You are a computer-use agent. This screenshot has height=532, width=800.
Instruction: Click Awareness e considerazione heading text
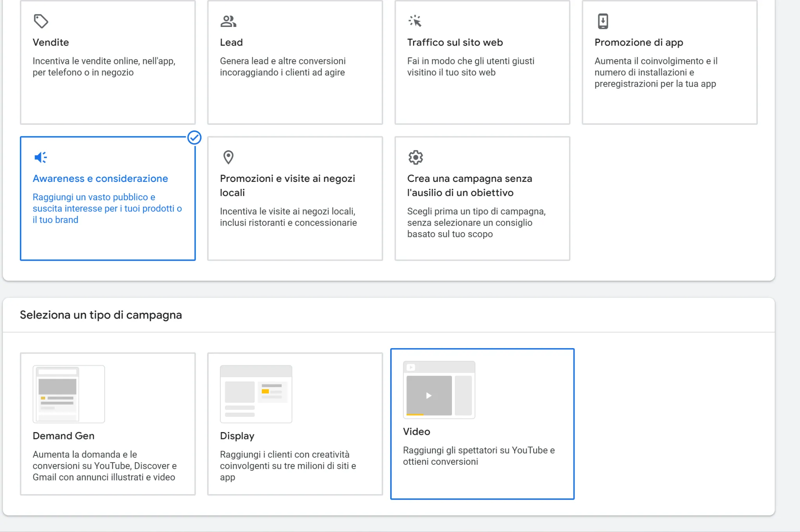click(100, 178)
